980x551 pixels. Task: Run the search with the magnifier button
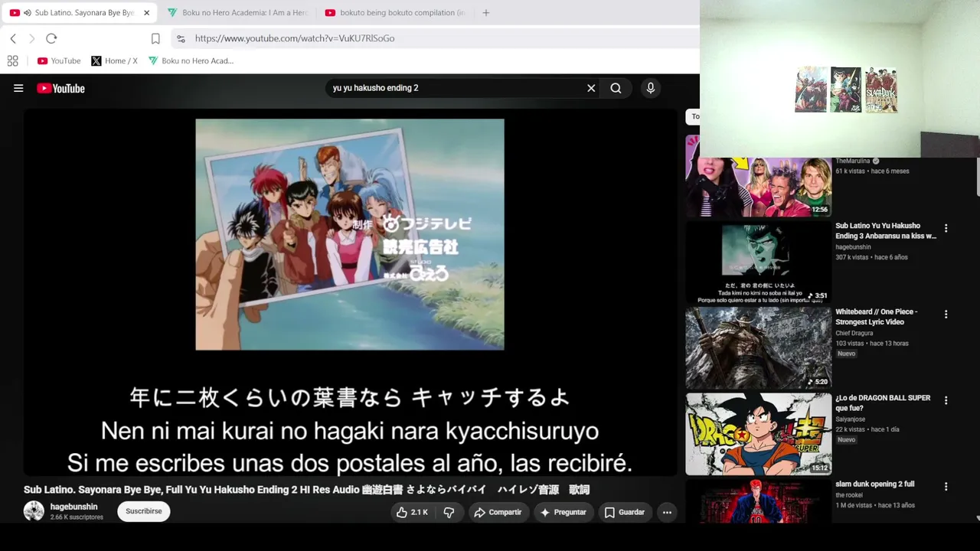pos(616,88)
